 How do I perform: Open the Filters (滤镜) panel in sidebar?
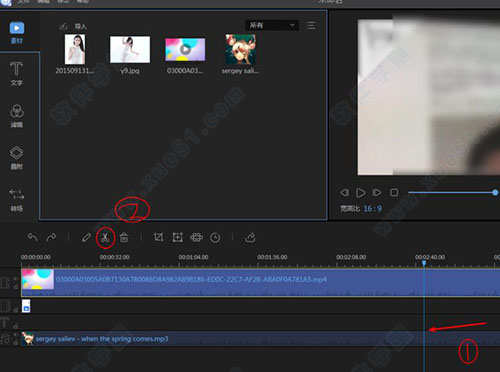(x=17, y=116)
